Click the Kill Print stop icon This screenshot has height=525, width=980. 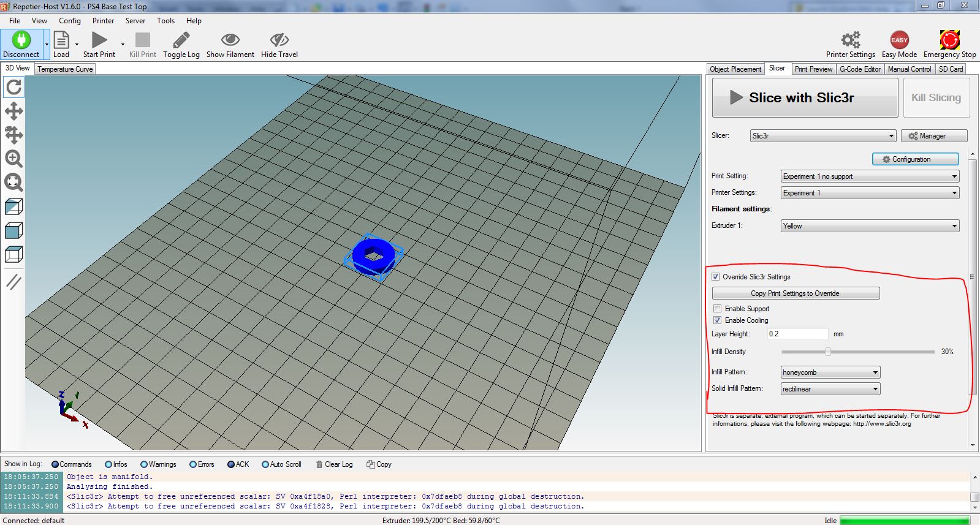coord(143,40)
